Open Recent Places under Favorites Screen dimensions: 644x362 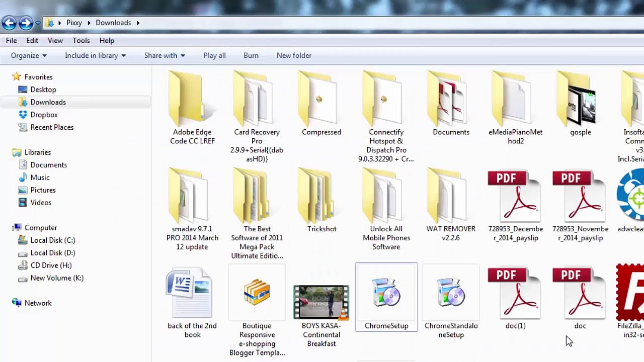click(46, 127)
